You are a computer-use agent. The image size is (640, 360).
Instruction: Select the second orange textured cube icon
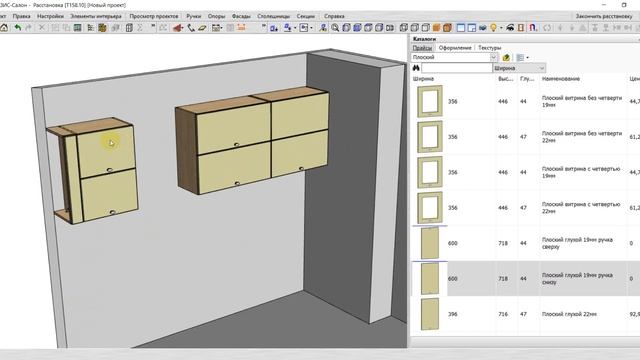coord(447,28)
